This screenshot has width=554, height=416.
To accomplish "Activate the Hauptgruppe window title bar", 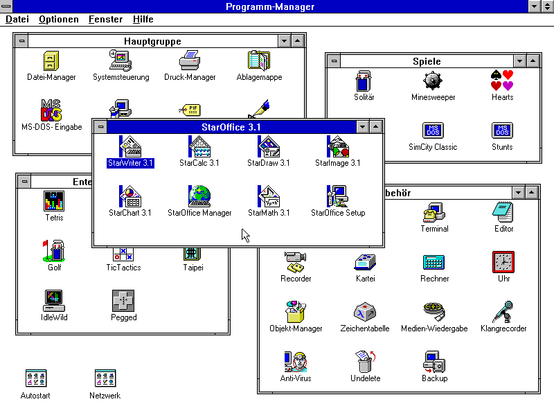I will coord(153,41).
